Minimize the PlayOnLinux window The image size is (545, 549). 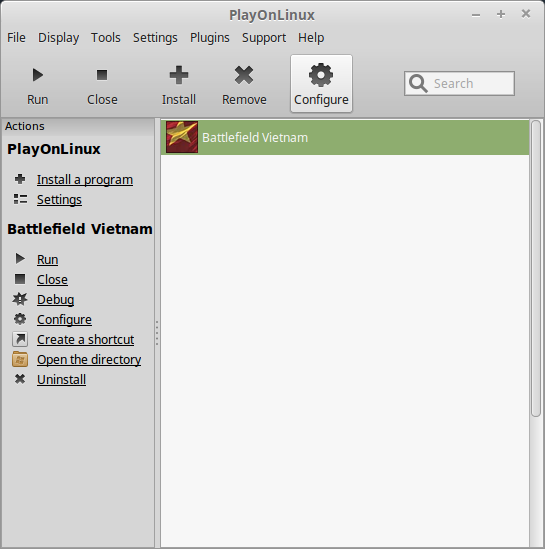[476, 15]
